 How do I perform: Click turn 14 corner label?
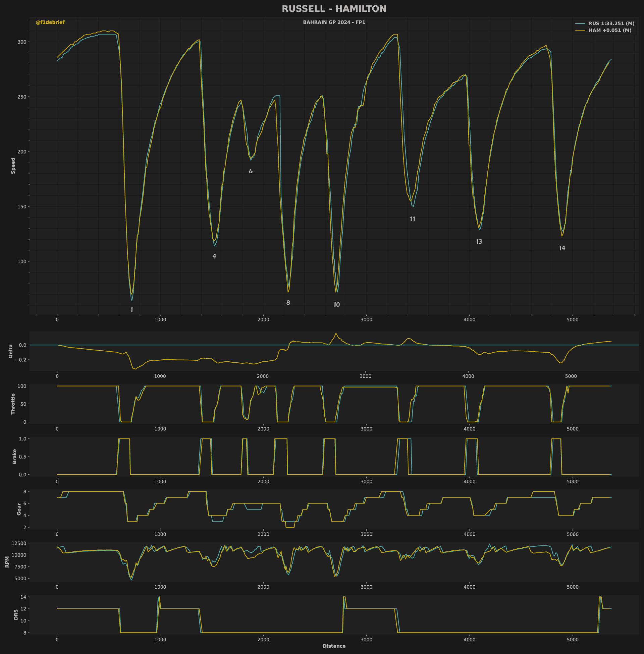[x=562, y=249]
